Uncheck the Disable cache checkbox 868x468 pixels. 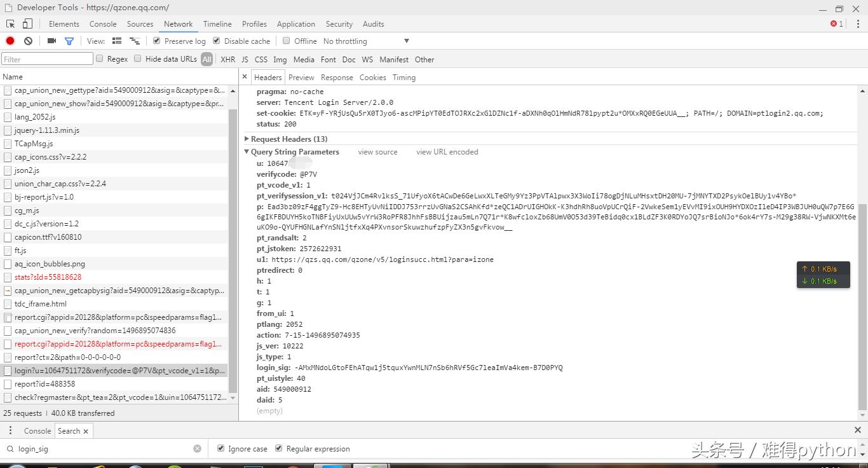click(216, 41)
